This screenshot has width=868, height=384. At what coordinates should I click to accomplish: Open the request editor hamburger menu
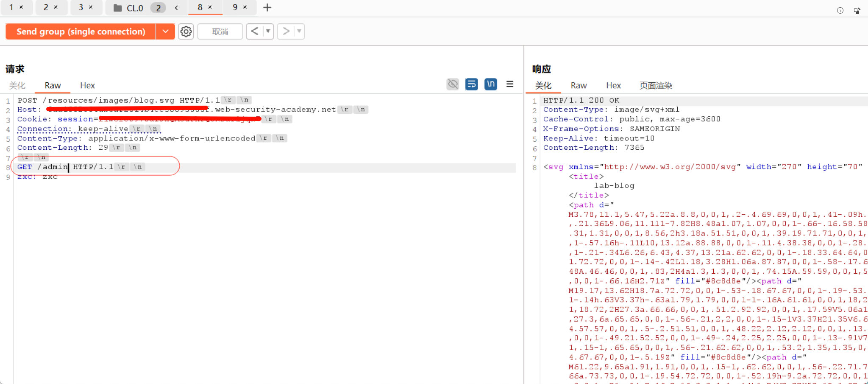[510, 84]
